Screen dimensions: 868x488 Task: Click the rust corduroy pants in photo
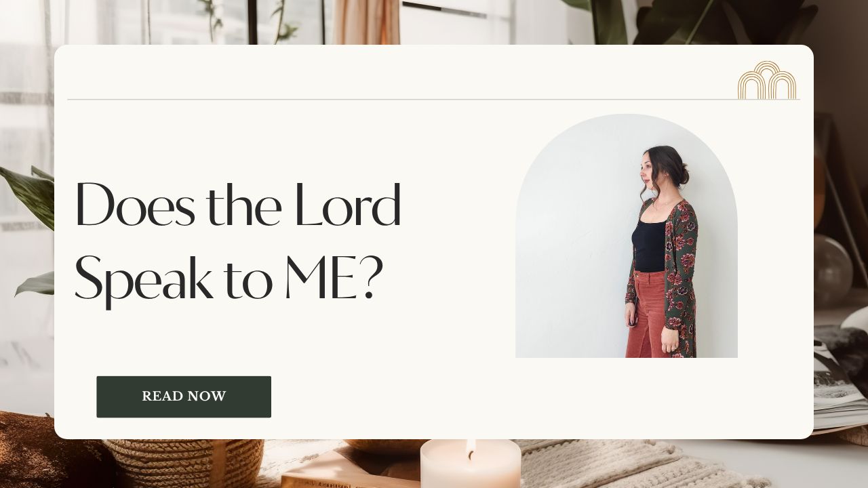647,314
